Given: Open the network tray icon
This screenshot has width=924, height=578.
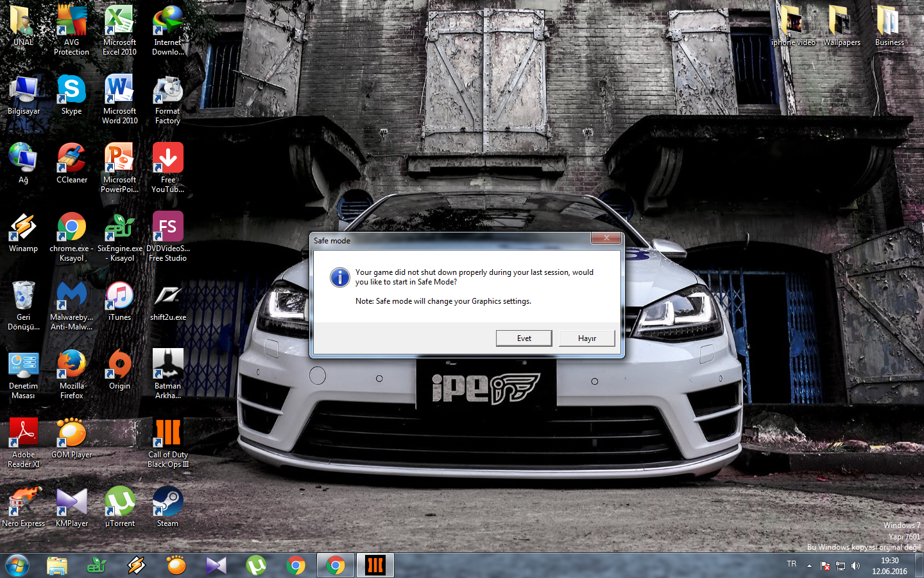Looking at the screenshot, I should (841, 566).
